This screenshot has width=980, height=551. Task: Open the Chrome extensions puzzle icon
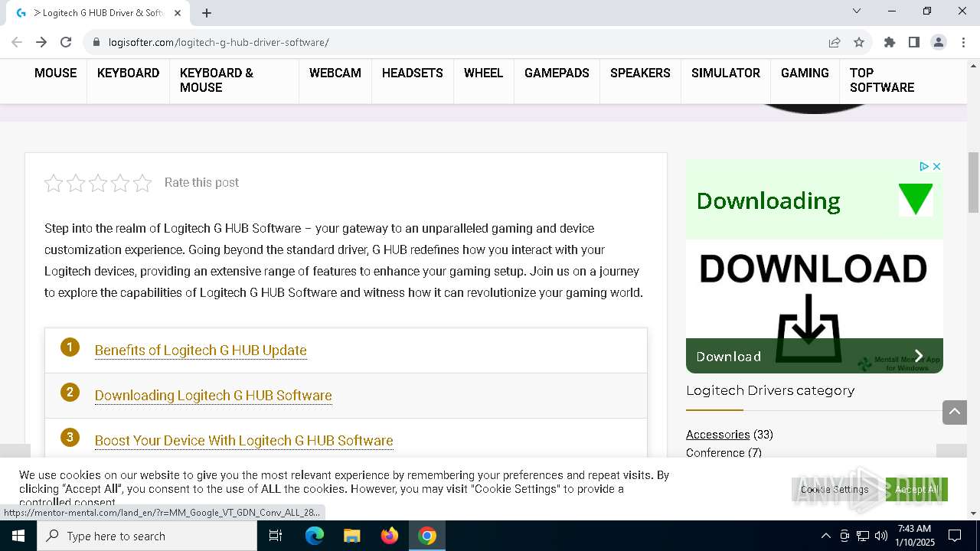coord(890,42)
